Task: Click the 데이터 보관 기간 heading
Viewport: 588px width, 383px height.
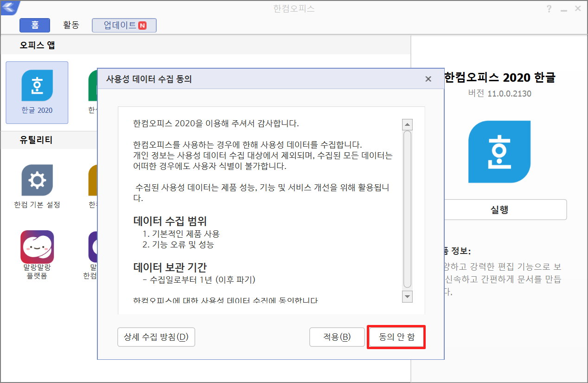Action: pos(170,267)
